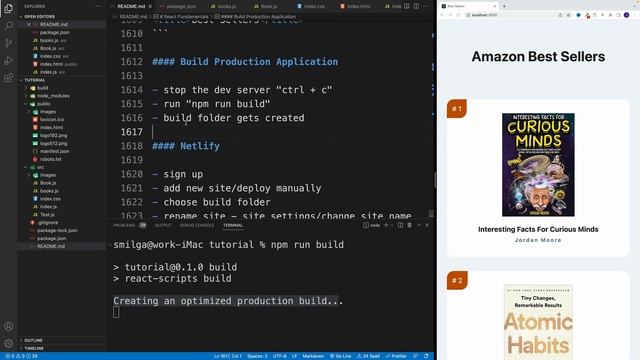
Task: Collapse the Open Editors section
Action: pyautogui.click(x=39, y=17)
